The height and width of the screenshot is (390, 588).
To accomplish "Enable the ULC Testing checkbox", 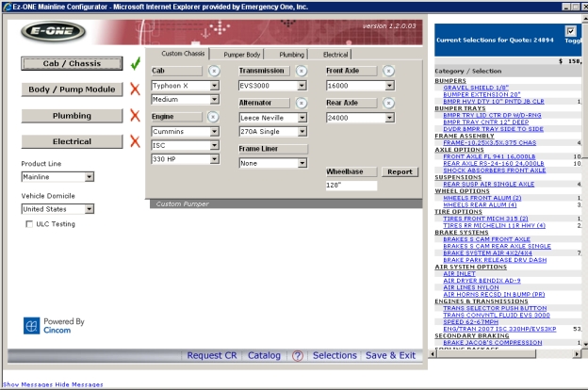I will [29, 224].
